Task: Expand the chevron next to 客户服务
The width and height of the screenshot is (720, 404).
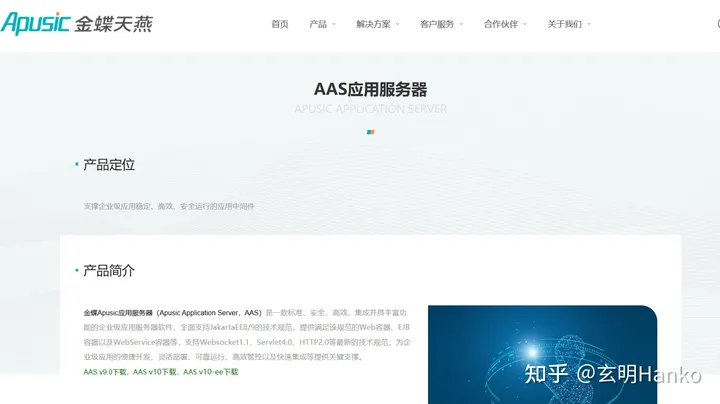Action: (461, 24)
